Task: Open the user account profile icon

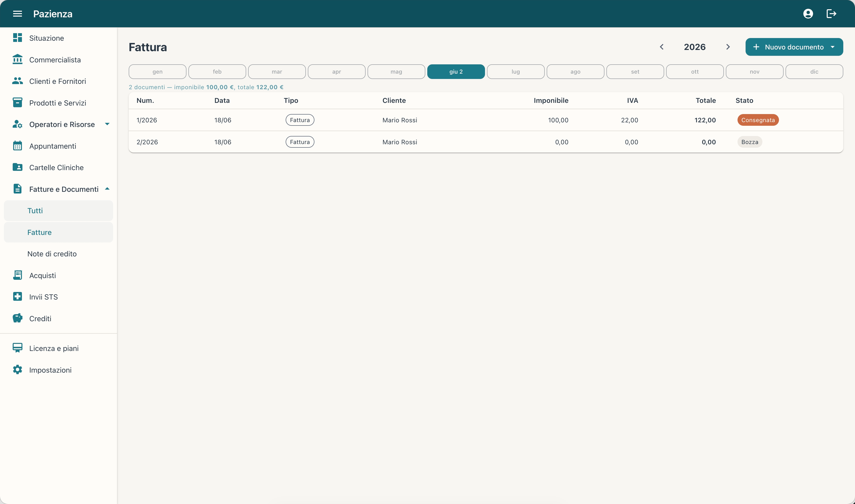Action: coord(808,14)
